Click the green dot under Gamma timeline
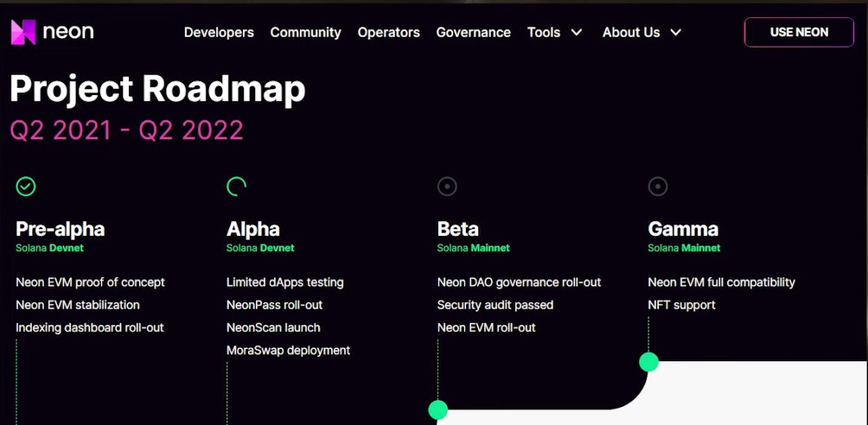The width and height of the screenshot is (868, 425). click(648, 362)
